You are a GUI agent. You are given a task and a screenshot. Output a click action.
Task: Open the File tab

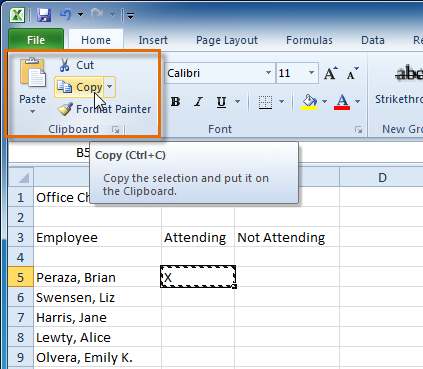click(36, 40)
